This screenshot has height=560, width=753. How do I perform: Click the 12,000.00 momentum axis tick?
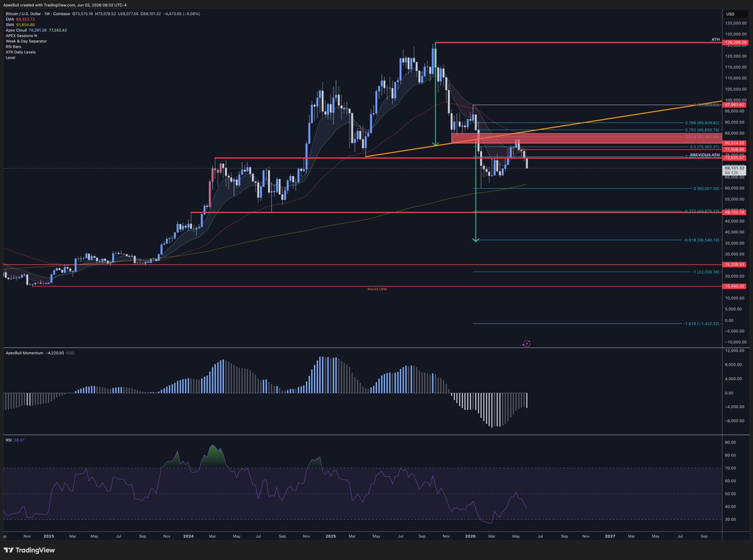tap(734, 351)
